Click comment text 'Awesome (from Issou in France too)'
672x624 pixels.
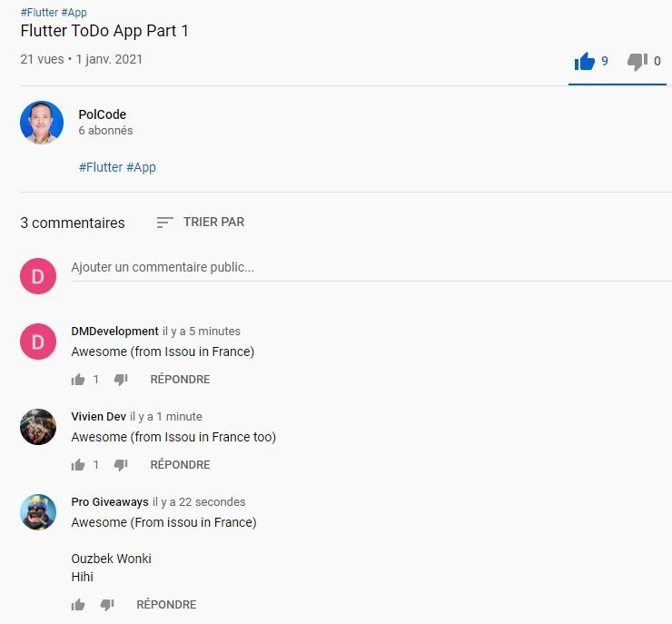[173, 437]
